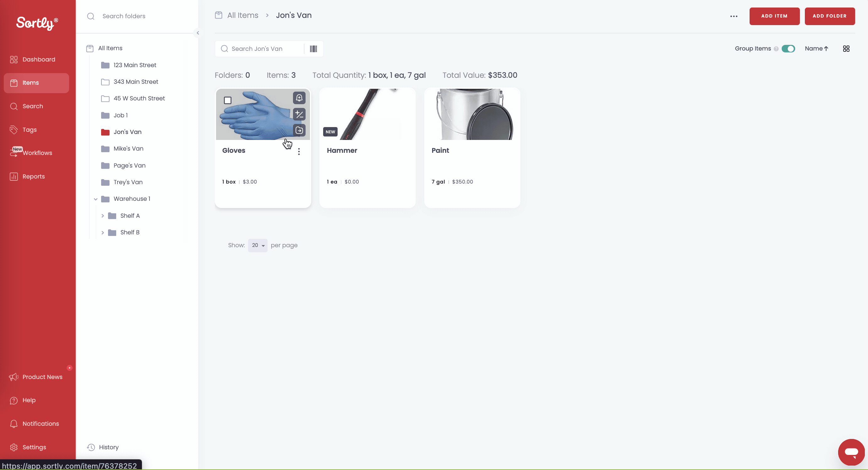Image resolution: width=868 pixels, height=470 pixels.
Task: Select the Gloves item checkbox
Action: click(228, 100)
